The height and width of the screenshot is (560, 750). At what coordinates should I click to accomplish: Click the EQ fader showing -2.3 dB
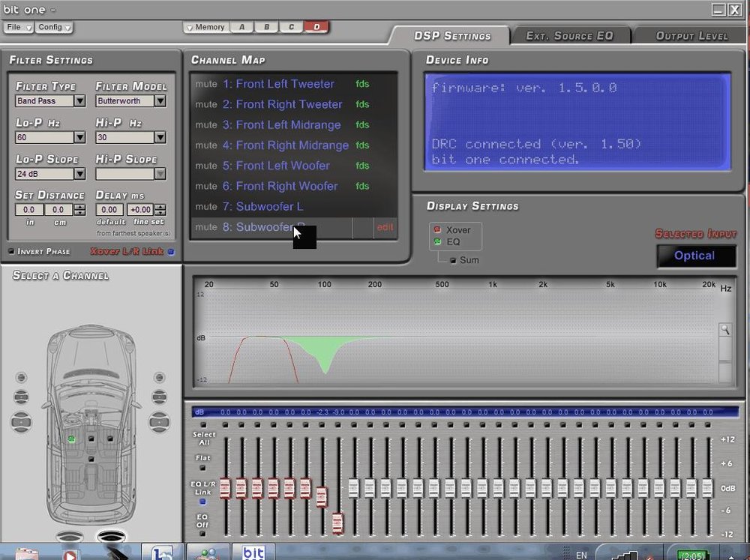click(322, 497)
